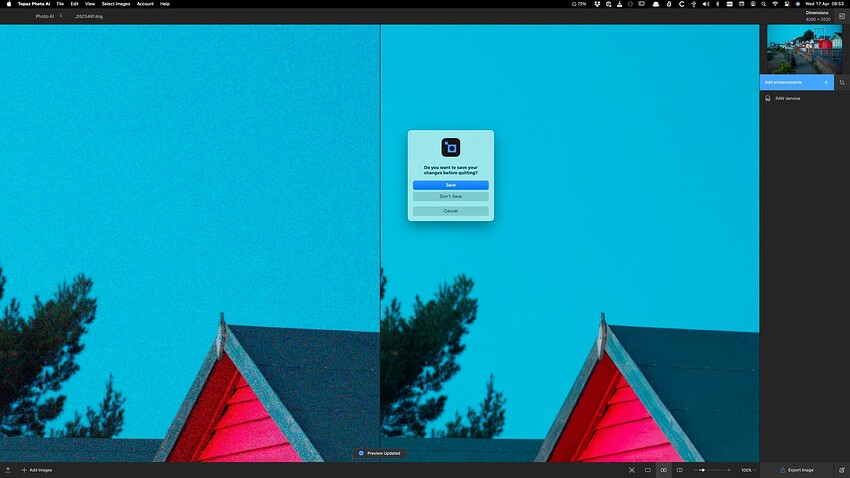
Task: Click the eye menu bar icon
Action: pyautogui.click(x=753, y=4)
